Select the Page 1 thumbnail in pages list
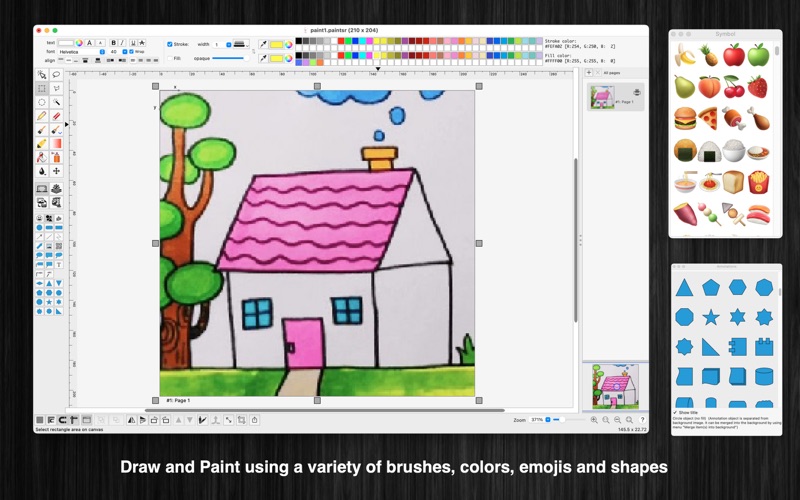This screenshot has width=800, height=500. 615,97
